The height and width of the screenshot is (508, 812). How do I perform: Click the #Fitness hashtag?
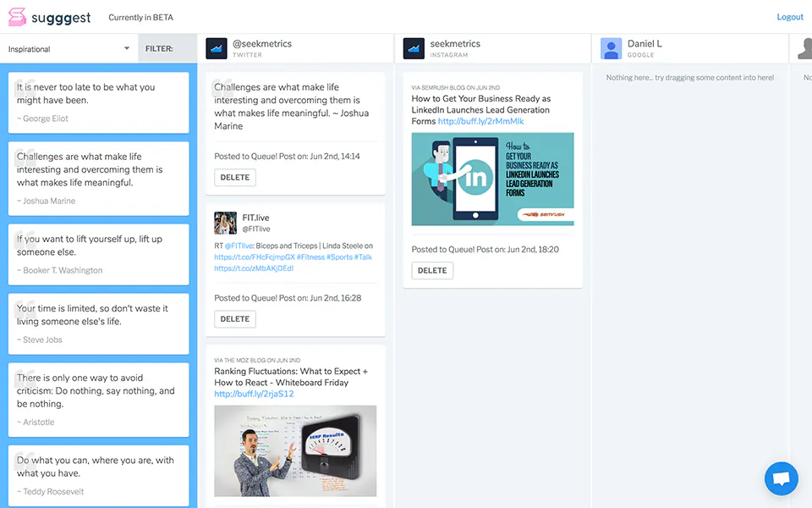tap(310, 257)
